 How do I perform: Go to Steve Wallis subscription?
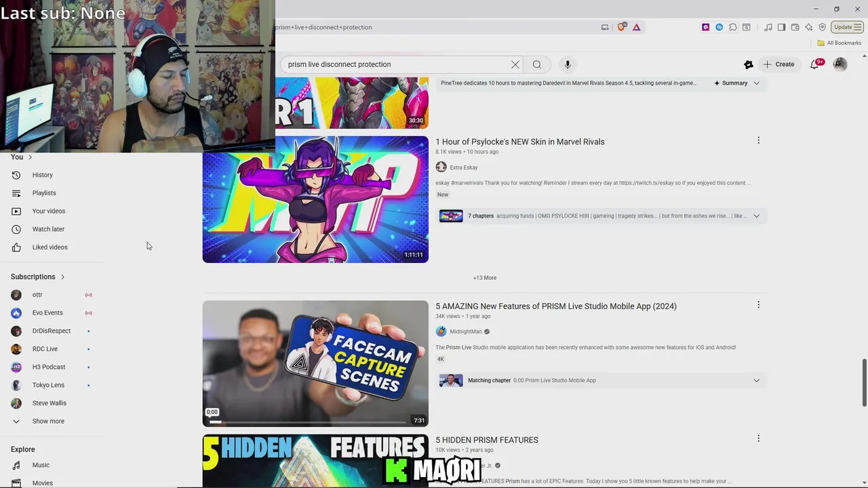click(50, 403)
